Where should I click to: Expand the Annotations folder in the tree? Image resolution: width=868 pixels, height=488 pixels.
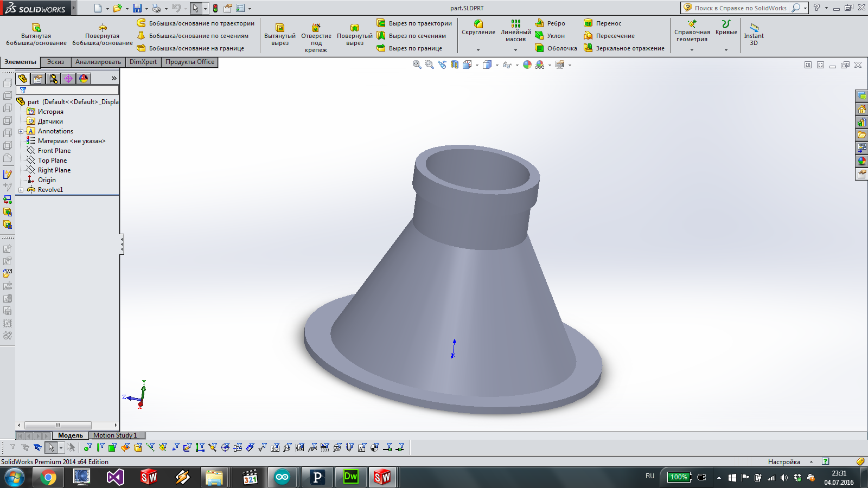[x=21, y=131]
